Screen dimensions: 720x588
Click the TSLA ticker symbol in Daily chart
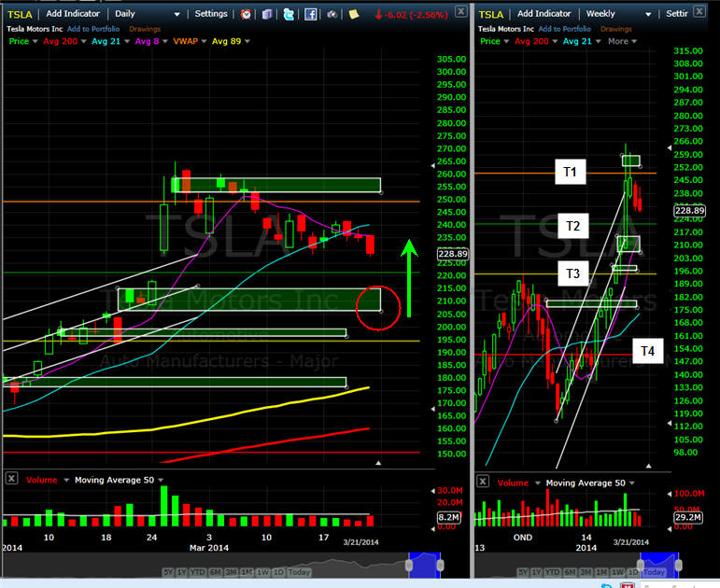click(x=20, y=15)
